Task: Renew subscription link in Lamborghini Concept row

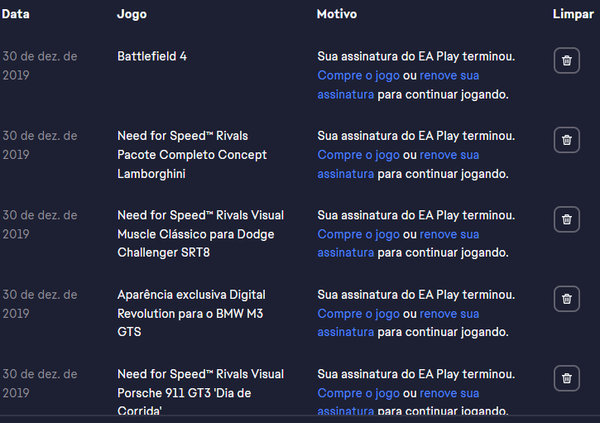Action: coord(449,155)
